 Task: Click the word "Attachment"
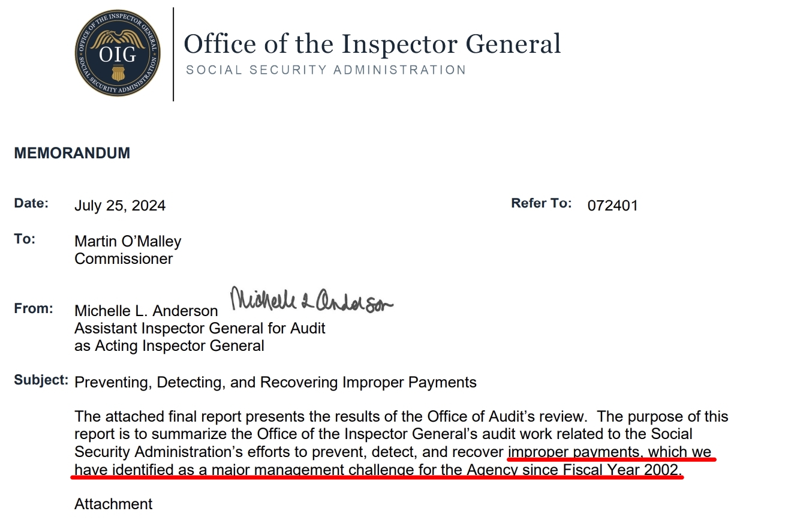click(113, 504)
